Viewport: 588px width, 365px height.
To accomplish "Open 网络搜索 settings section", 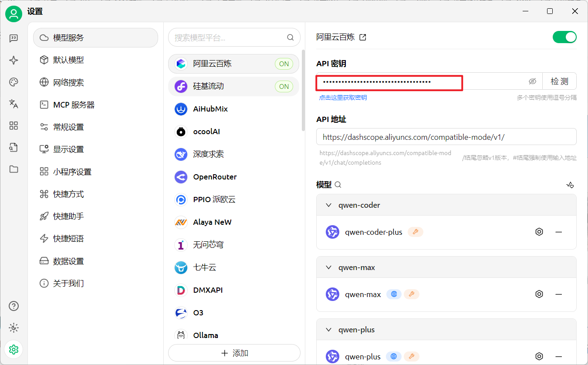I will (x=95, y=82).
